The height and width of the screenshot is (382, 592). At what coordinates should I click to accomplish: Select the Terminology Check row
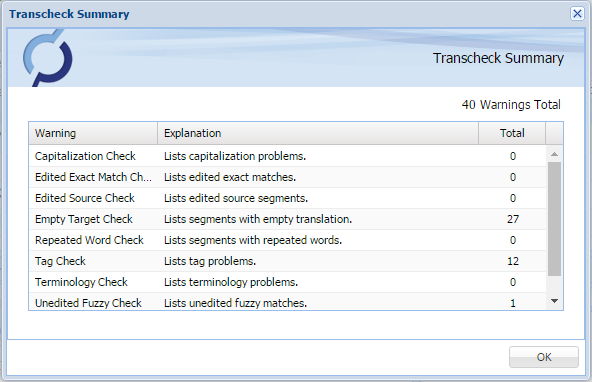(287, 282)
